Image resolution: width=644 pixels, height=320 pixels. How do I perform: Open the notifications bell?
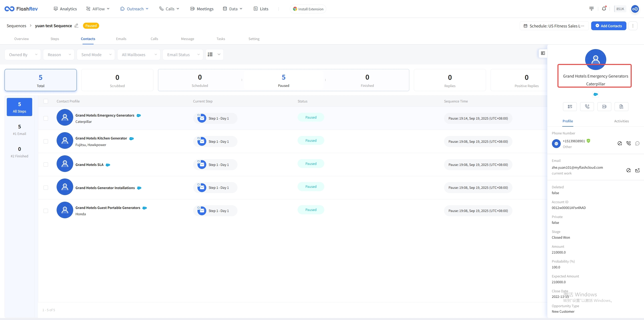pyautogui.click(x=604, y=9)
